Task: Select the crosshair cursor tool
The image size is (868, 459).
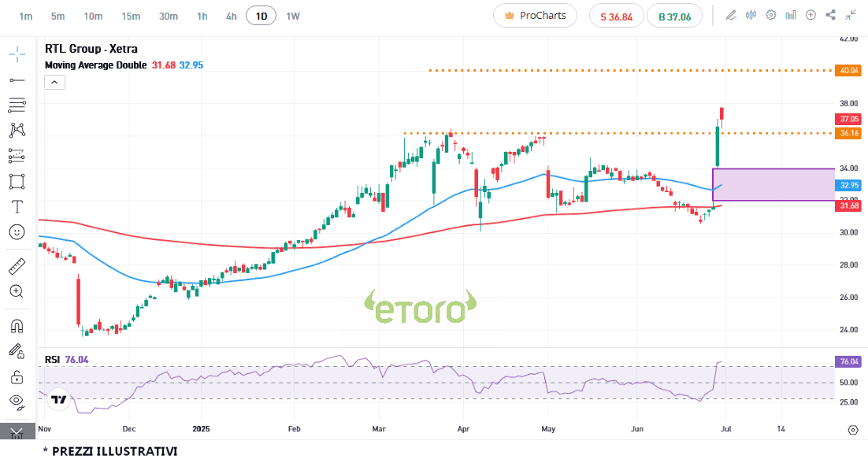Action: click(x=17, y=54)
